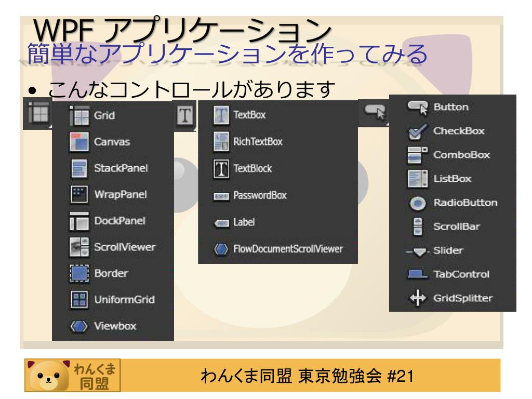Click the Border label text
This screenshot has width=532, height=399.
pos(111,273)
